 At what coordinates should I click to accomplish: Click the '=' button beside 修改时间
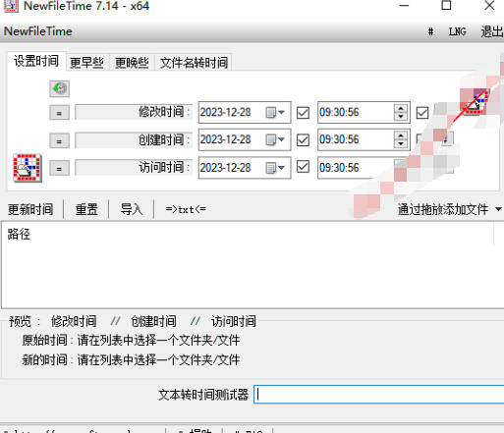point(59,113)
